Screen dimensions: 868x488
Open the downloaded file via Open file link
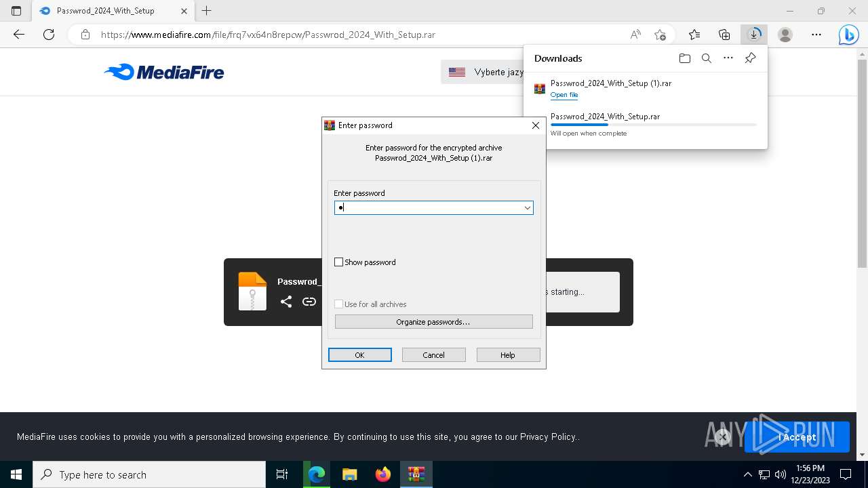click(x=564, y=95)
